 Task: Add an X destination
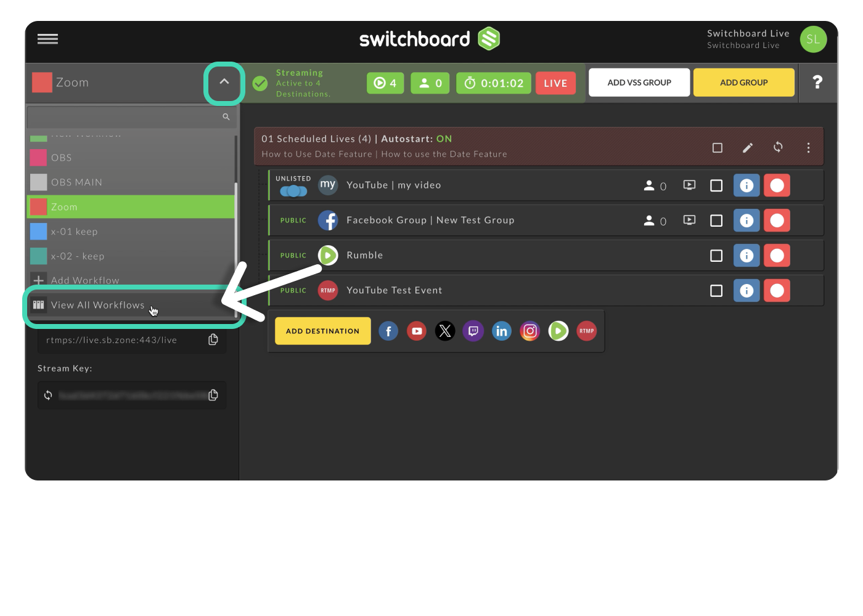[445, 331]
